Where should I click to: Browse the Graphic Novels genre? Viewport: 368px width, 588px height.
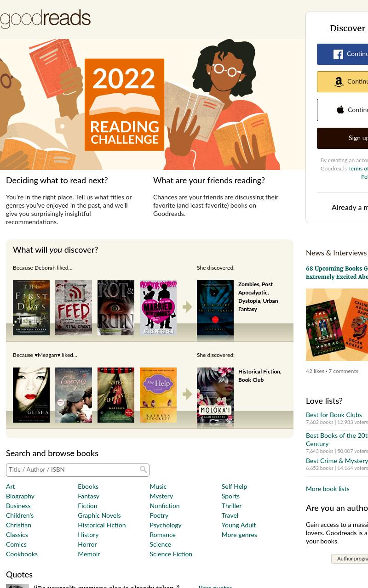(99, 515)
